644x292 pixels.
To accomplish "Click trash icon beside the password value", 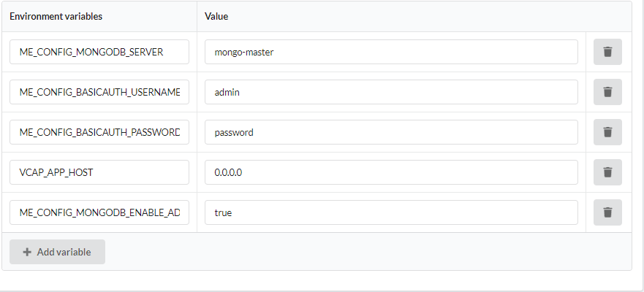I will point(607,132).
